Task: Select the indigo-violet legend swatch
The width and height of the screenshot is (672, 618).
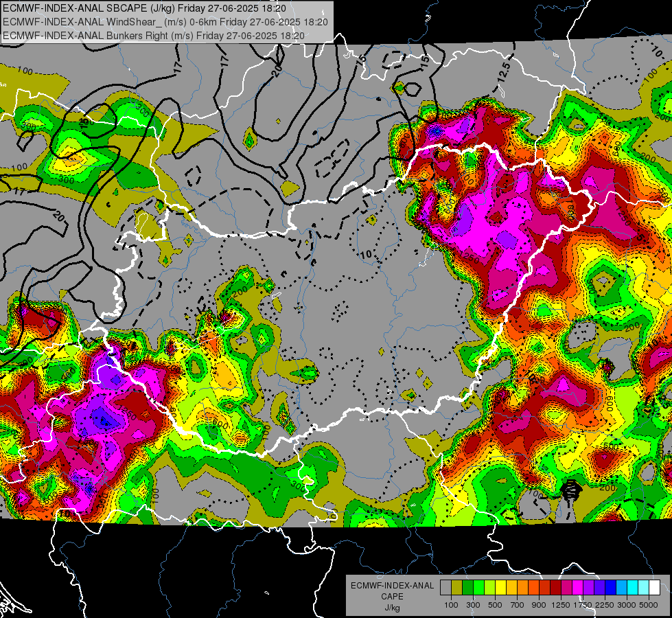Action: click(x=599, y=588)
